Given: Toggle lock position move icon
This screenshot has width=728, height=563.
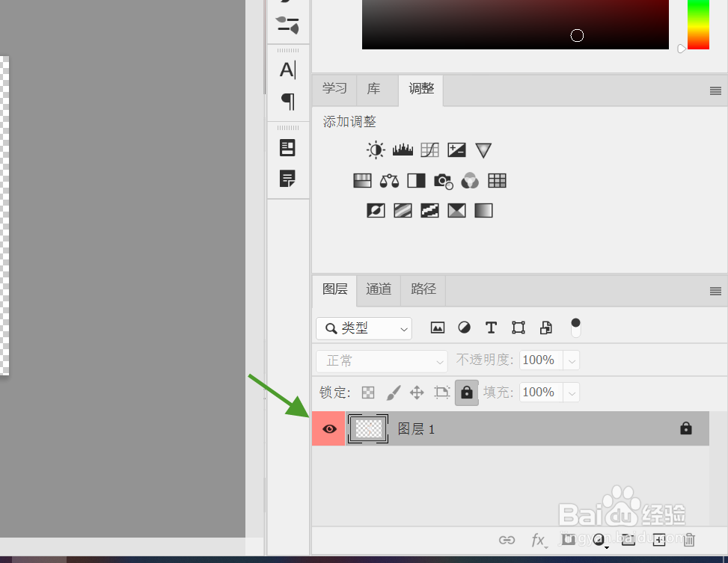Looking at the screenshot, I should (x=417, y=393).
